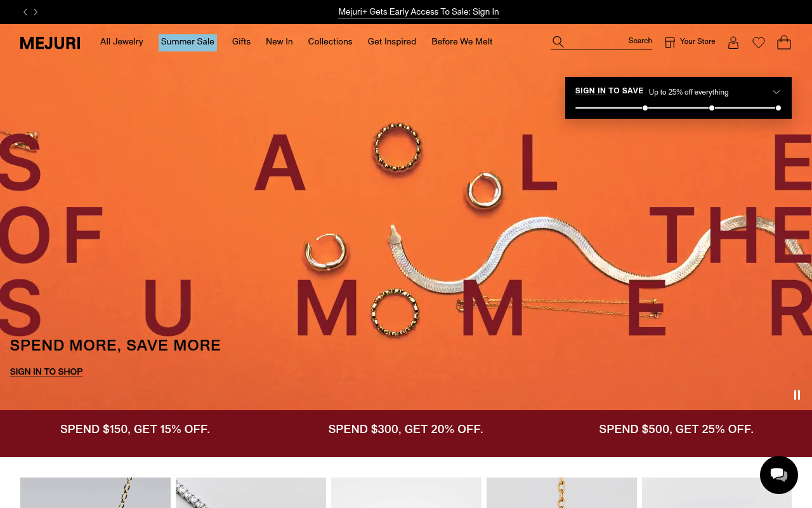Screen dimensions: 812x508
Task: Click the Sign In link in savings panel
Action: 591,91
